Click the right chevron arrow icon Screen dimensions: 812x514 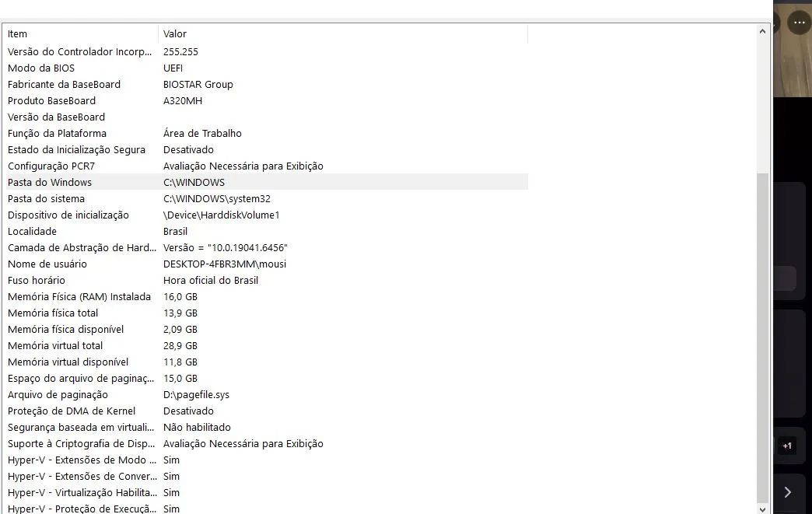click(787, 492)
